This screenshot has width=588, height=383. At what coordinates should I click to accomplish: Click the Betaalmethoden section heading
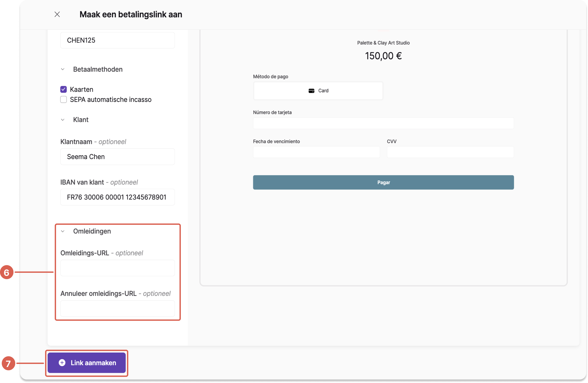point(98,69)
